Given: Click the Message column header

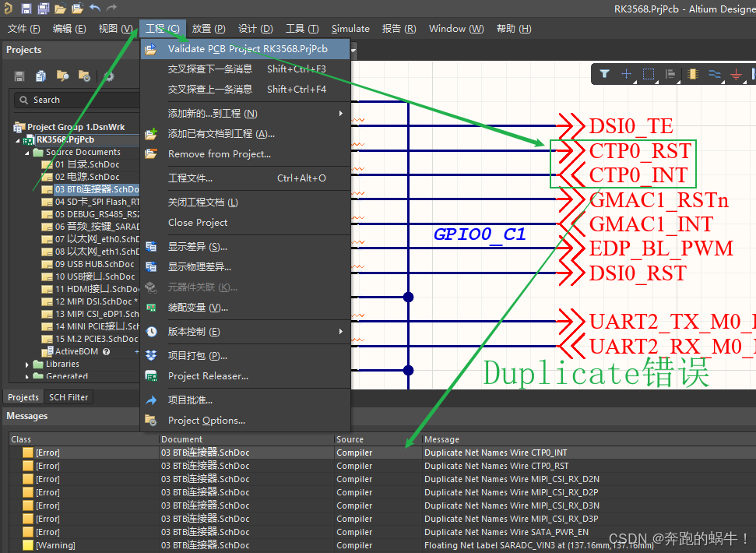Looking at the screenshot, I should pyautogui.click(x=441, y=439).
